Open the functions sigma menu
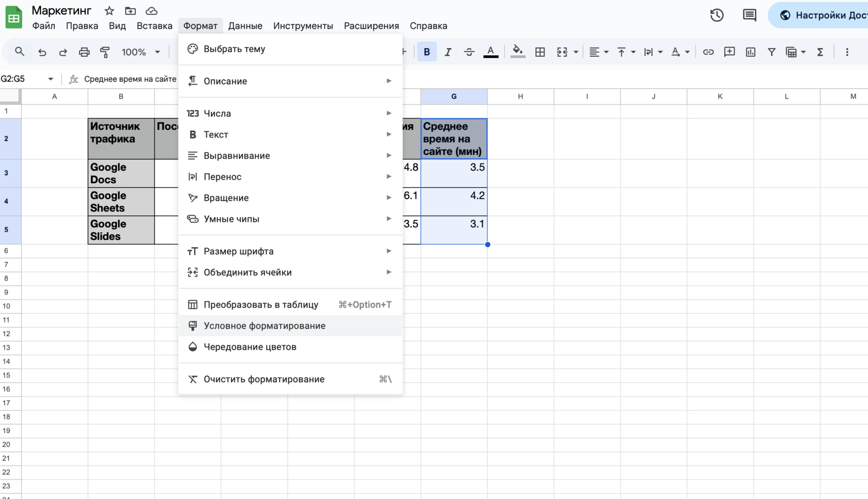 tap(820, 52)
